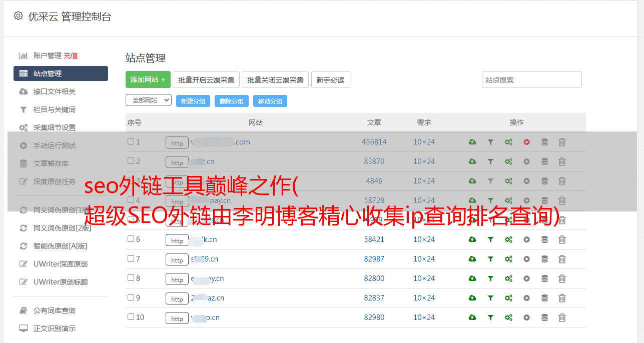Click the database icon in row 7
644x343 pixels.
click(544, 259)
